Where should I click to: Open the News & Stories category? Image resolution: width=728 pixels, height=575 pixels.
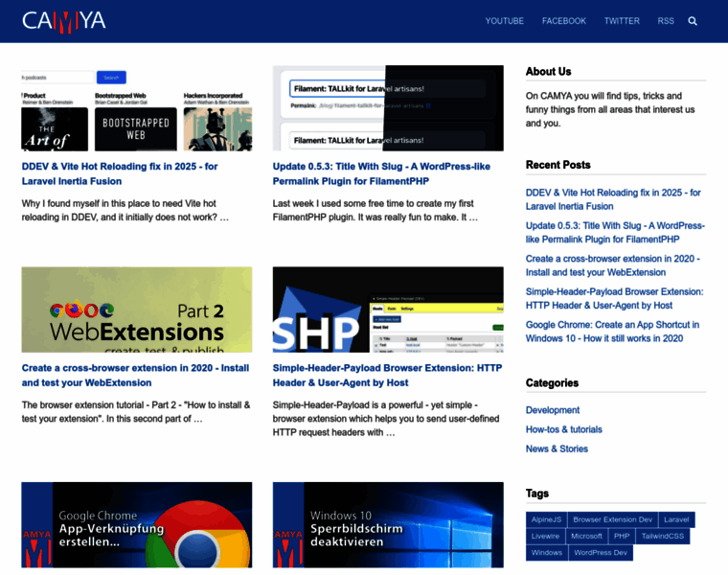[557, 449]
